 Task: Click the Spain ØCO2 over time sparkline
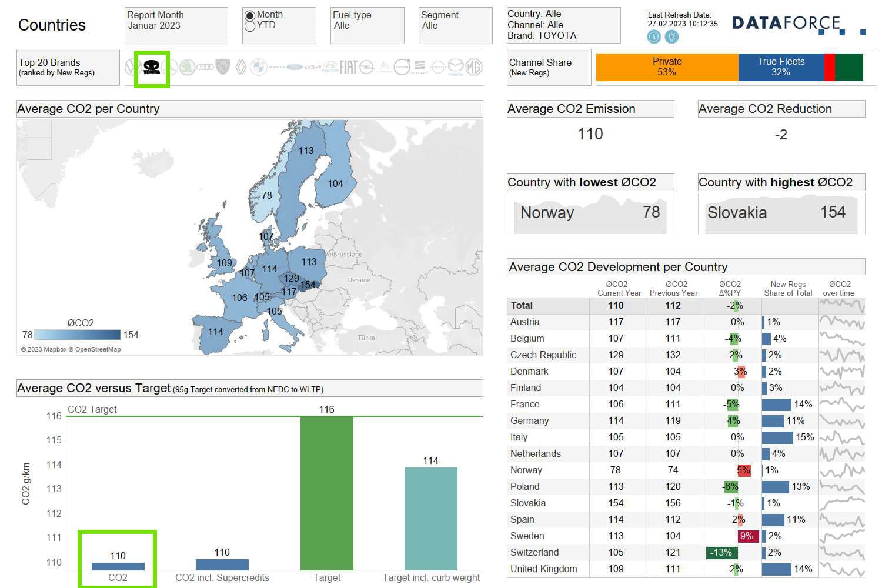coord(842,519)
